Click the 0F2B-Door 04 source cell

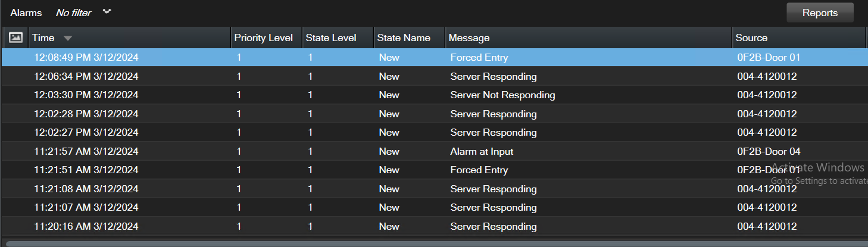pyautogui.click(x=769, y=151)
